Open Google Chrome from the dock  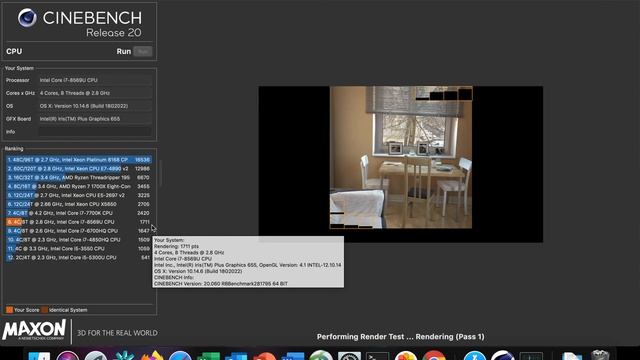(x=434, y=355)
